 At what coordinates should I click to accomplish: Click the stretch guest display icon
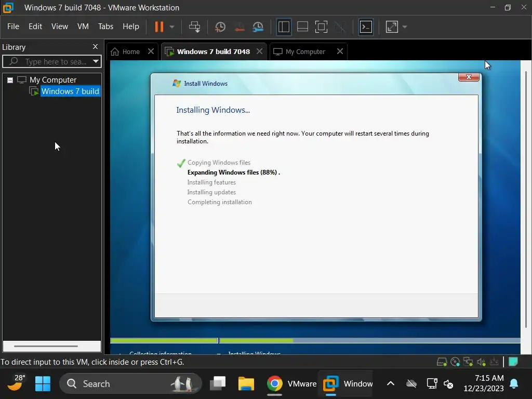pyautogui.click(x=392, y=27)
